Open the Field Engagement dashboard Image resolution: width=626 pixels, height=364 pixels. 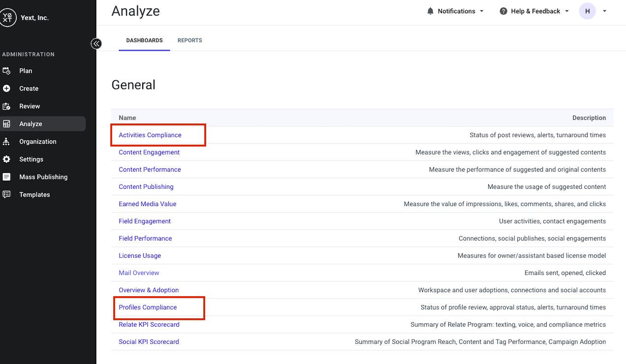[145, 221]
